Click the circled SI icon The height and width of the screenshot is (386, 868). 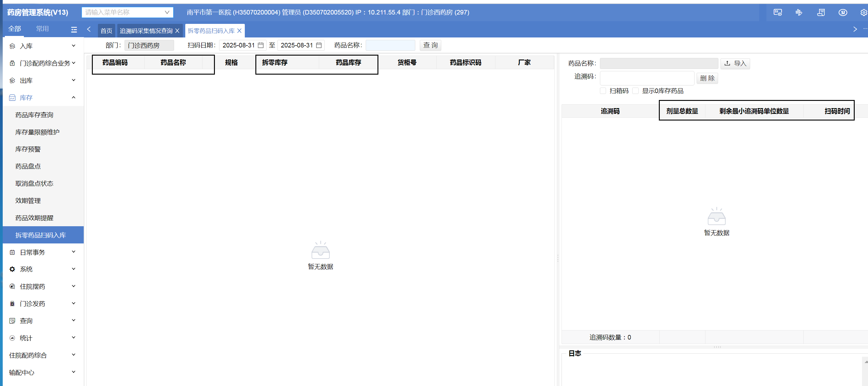tap(842, 12)
